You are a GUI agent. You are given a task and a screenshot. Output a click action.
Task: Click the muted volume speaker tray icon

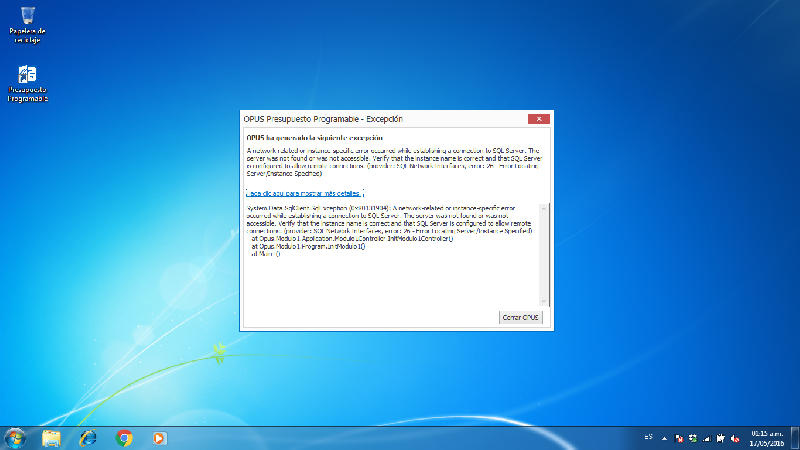[x=736, y=438]
